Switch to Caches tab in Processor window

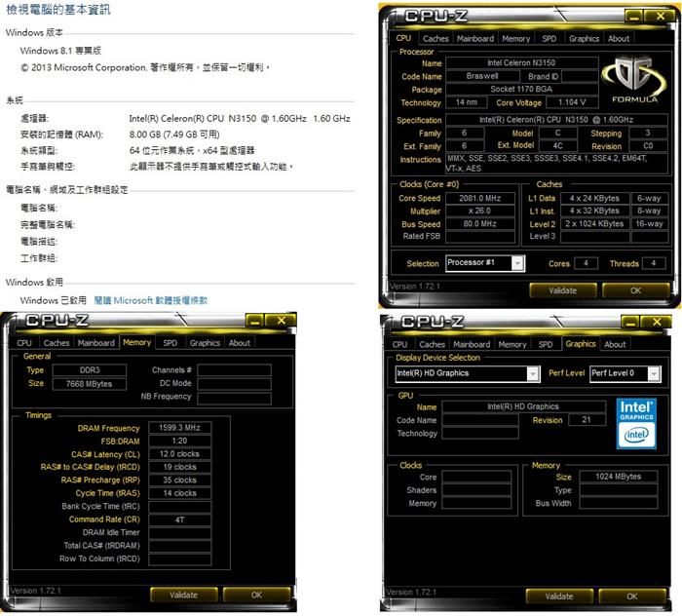(436, 39)
